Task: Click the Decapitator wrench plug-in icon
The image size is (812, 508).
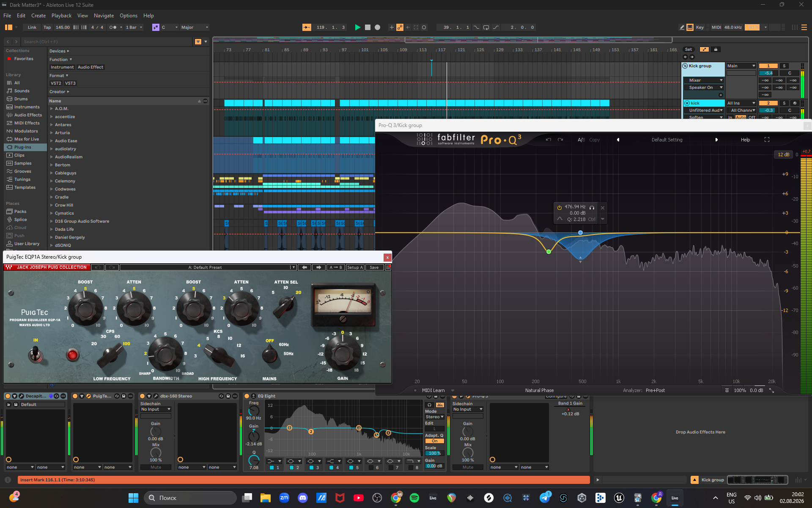Action: tap(22, 396)
